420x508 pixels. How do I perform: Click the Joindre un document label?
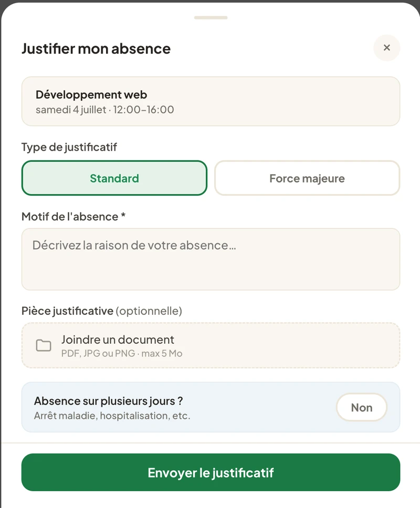point(118,340)
